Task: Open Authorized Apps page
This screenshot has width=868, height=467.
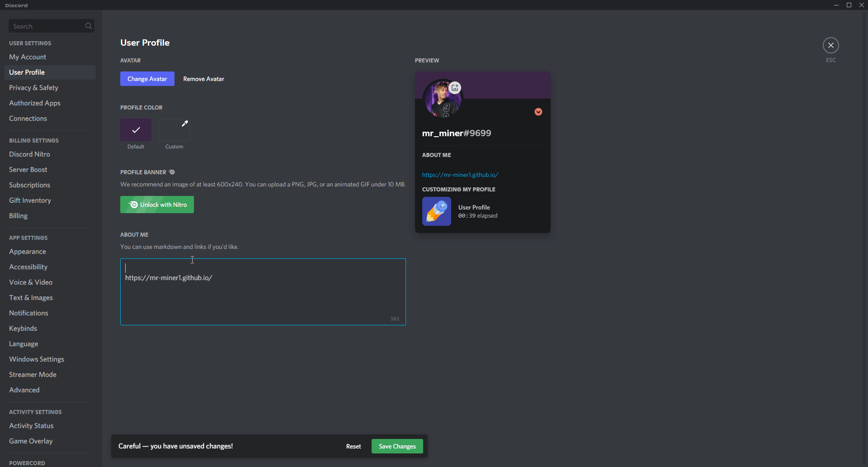Action: click(50, 103)
